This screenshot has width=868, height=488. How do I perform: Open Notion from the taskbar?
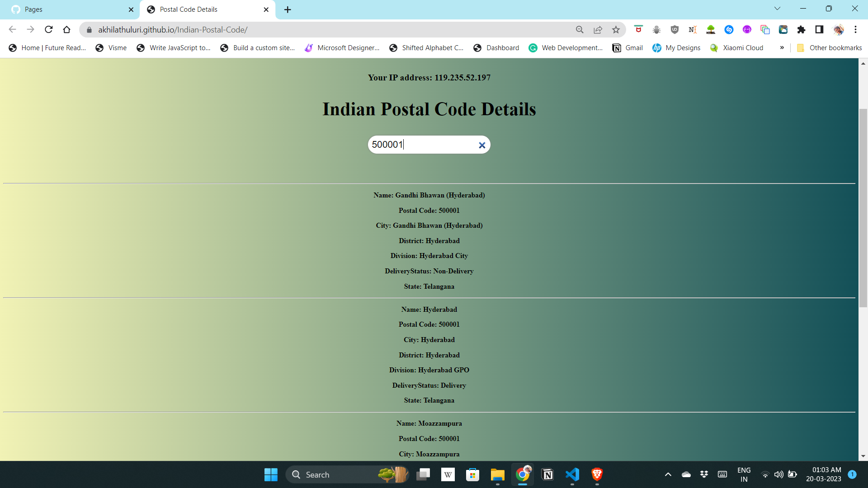[547, 475]
